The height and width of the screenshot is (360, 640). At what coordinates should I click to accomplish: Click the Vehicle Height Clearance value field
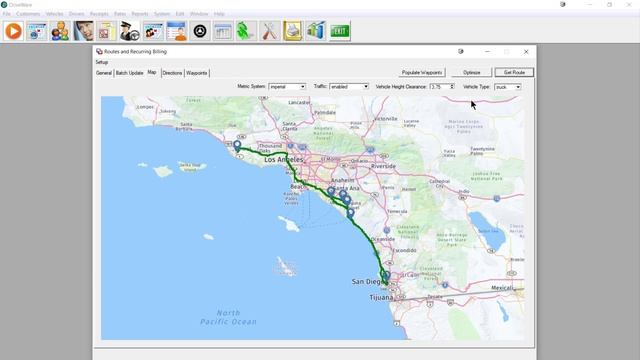(x=439, y=87)
